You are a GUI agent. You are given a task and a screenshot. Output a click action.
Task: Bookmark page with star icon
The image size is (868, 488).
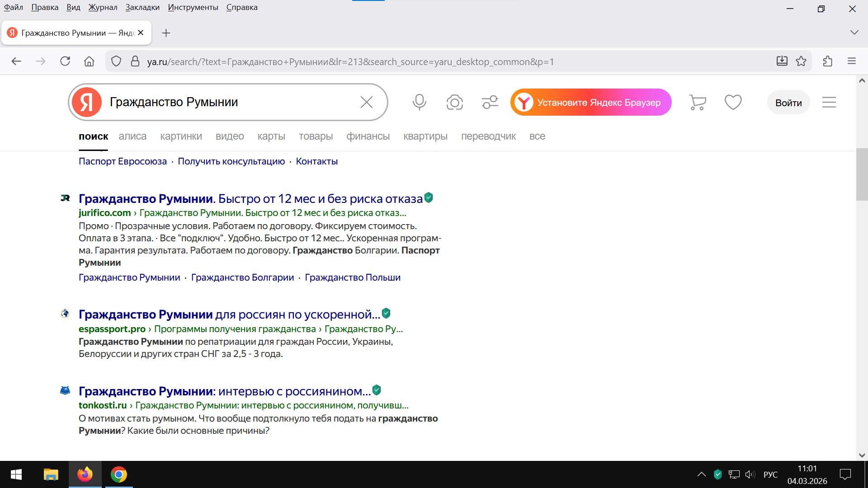click(801, 61)
